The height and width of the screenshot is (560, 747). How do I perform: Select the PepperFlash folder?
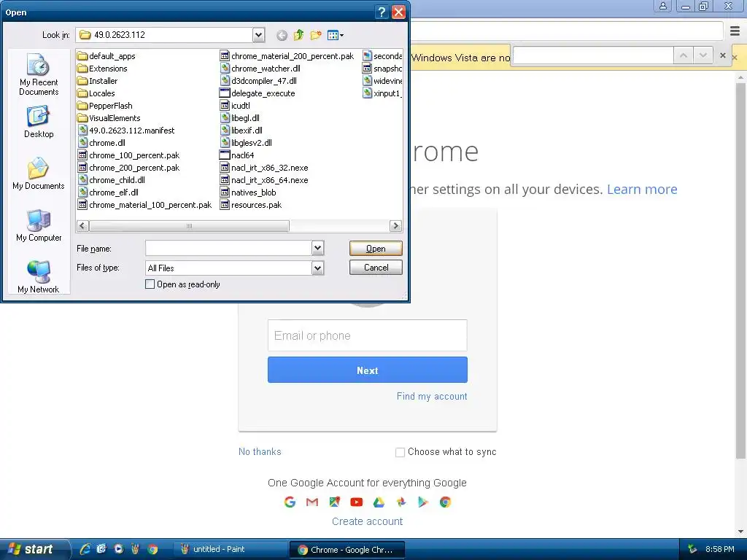pyautogui.click(x=105, y=106)
